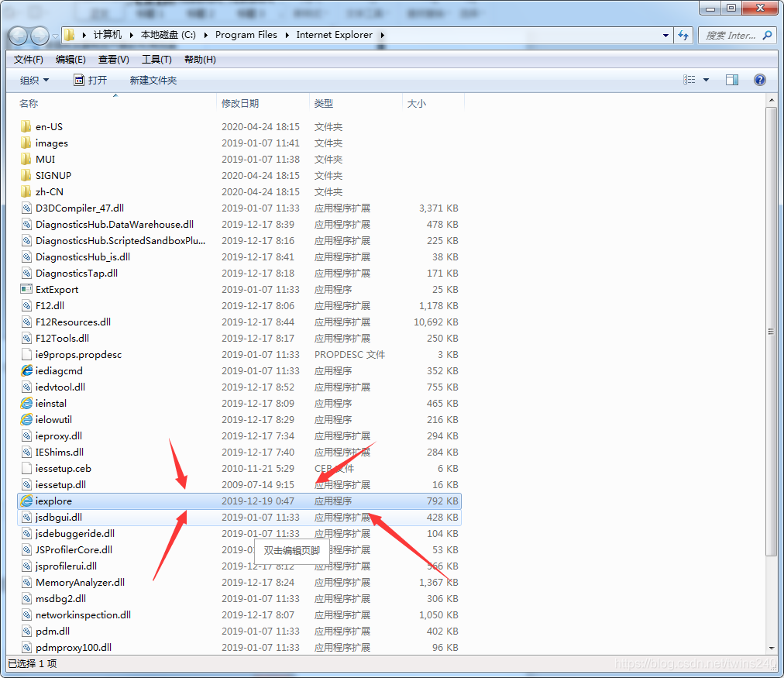Select the DiagnosticsTap.dll file

[77, 274]
